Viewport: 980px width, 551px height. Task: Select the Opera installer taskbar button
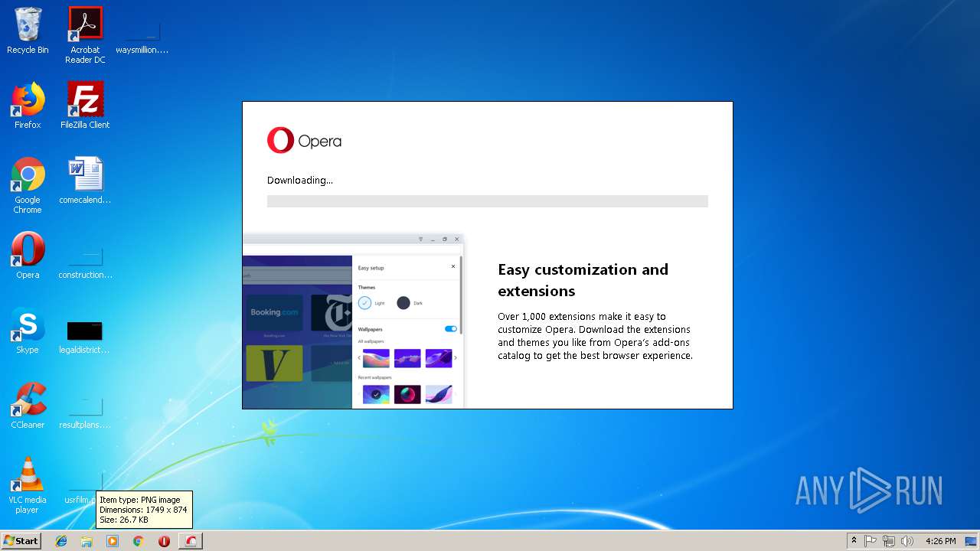[x=191, y=541]
